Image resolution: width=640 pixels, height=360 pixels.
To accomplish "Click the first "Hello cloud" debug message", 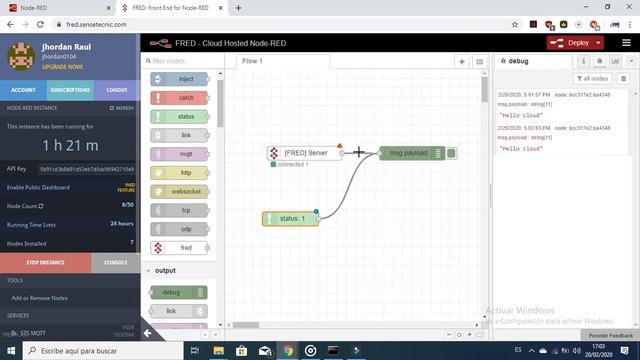I will pyautogui.click(x=521, y=116).
